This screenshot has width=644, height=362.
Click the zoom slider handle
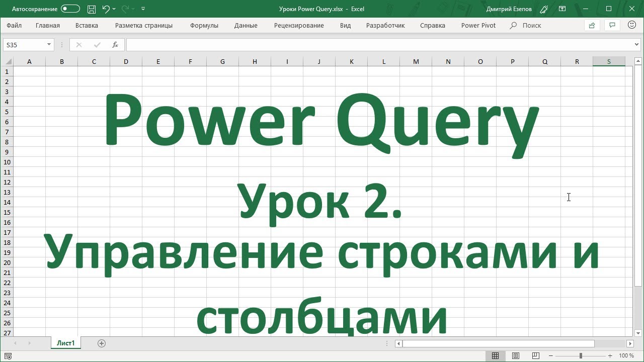[581, 356]
